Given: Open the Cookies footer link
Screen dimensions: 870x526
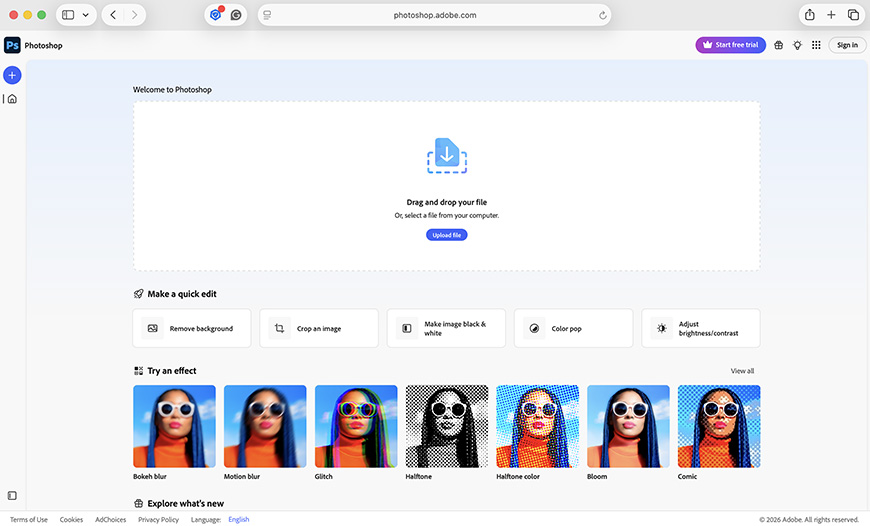Looking at the screenshot, I should tap(71, 520).
